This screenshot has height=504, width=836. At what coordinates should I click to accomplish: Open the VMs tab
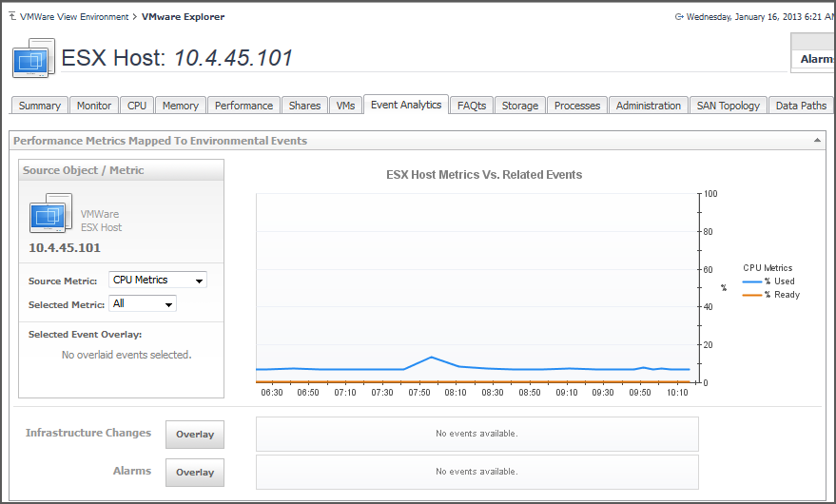pos(345,106)
